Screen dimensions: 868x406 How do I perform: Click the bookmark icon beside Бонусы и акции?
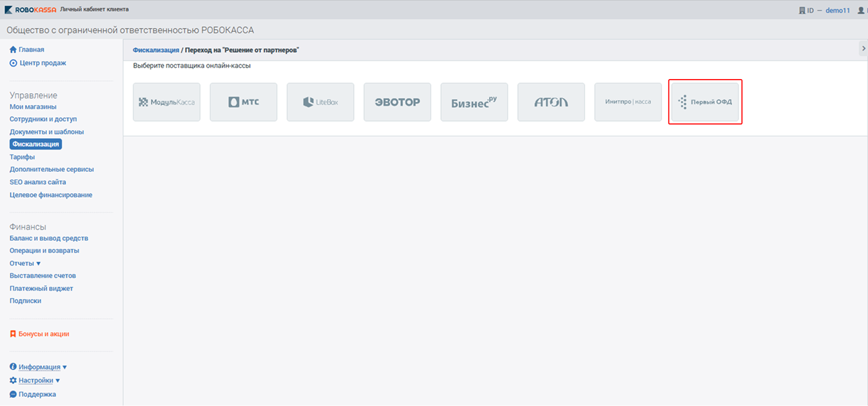(x=13, y=334)
